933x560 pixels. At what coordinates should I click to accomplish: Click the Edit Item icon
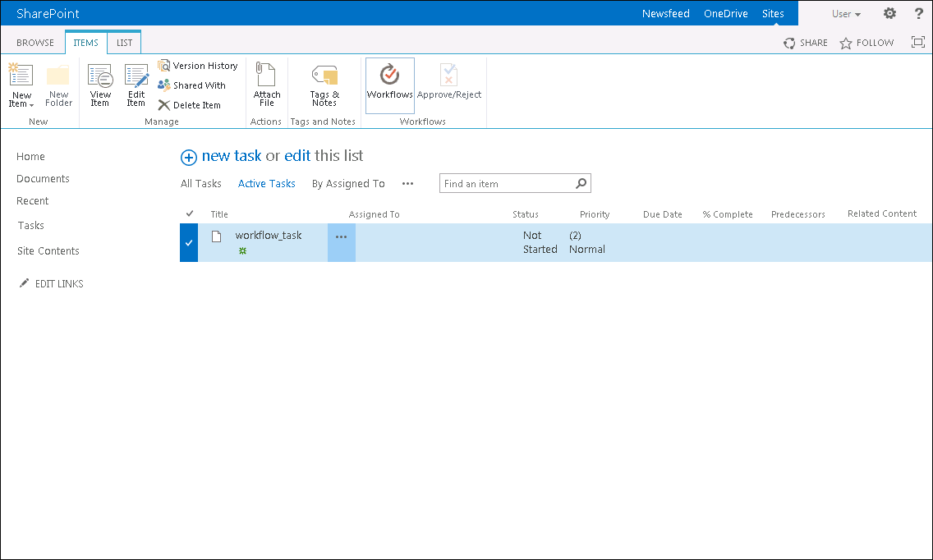136,85
